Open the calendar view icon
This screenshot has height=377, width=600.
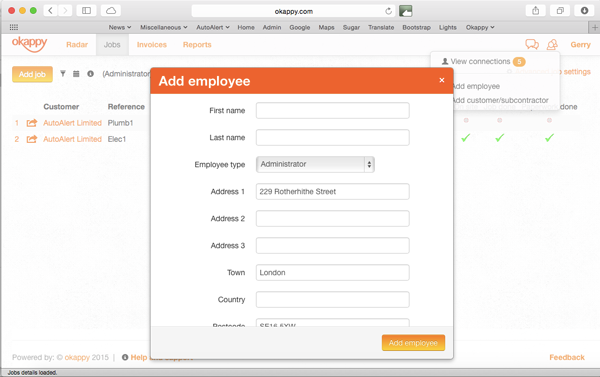76,73
